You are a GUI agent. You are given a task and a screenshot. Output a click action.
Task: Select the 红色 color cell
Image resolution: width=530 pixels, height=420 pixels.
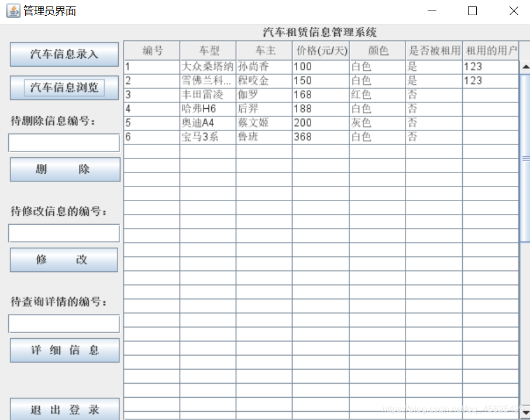[377, 95]
